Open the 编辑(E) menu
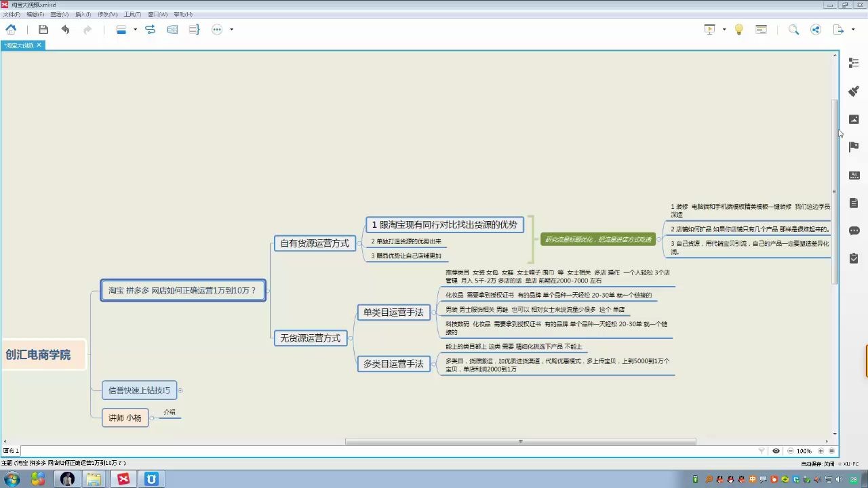 pyautogui.click(x=35, y=14)
